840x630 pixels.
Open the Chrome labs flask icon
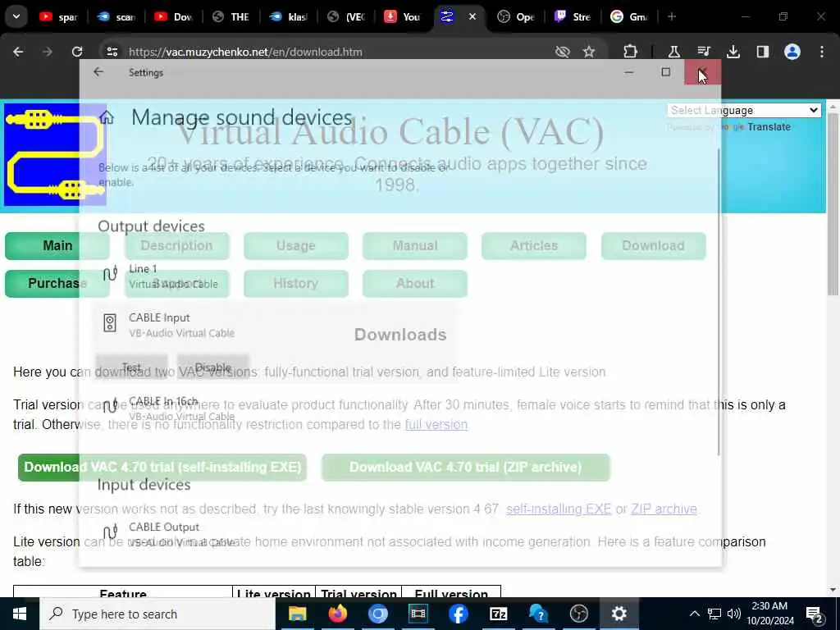674,52
